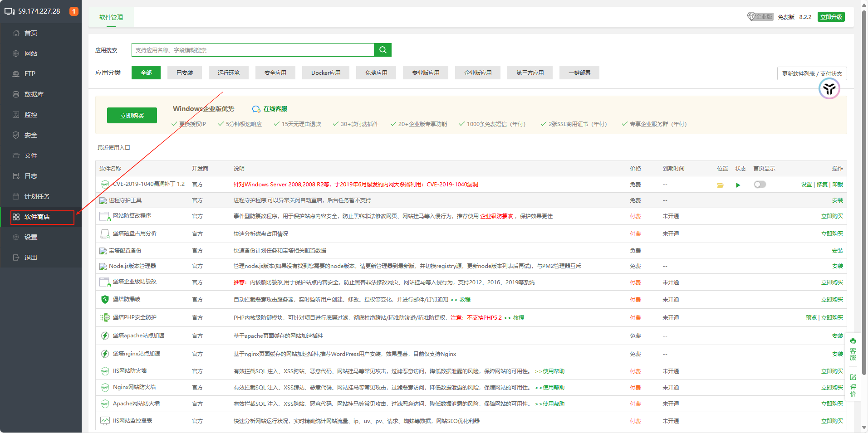Open the folder location icon for CVE-2019-1040

point(720,185)
